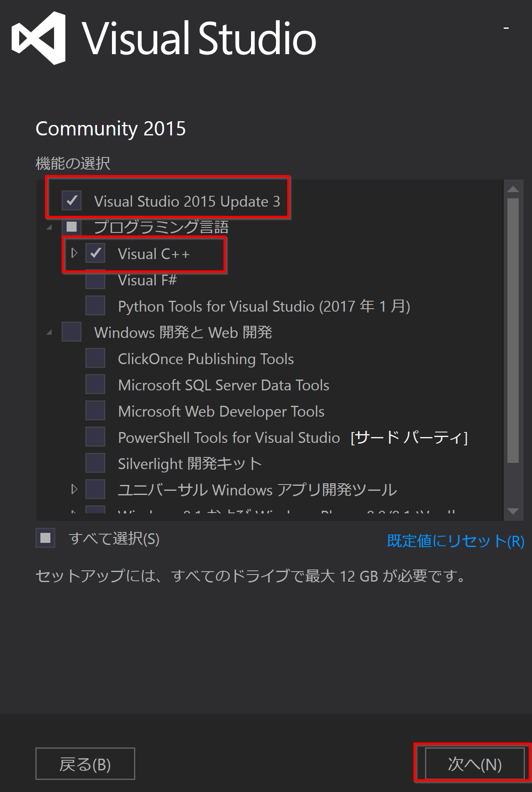The height and width of the screenshot is (792, 532).
Task: Collapse the Windows 開発と Web 開発 group arrow
Action: coord(50,332)
